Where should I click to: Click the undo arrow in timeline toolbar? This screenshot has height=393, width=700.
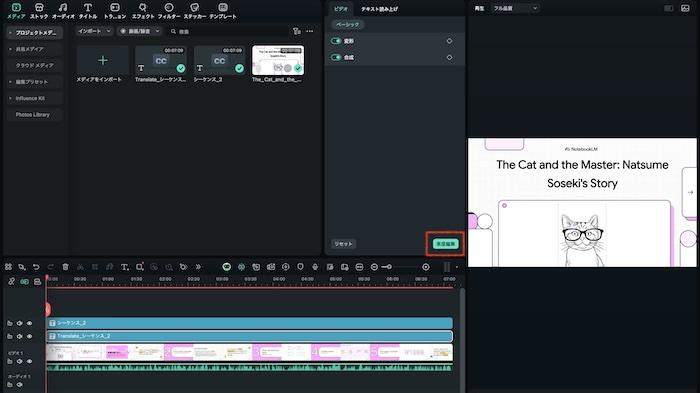click(36, 267)
